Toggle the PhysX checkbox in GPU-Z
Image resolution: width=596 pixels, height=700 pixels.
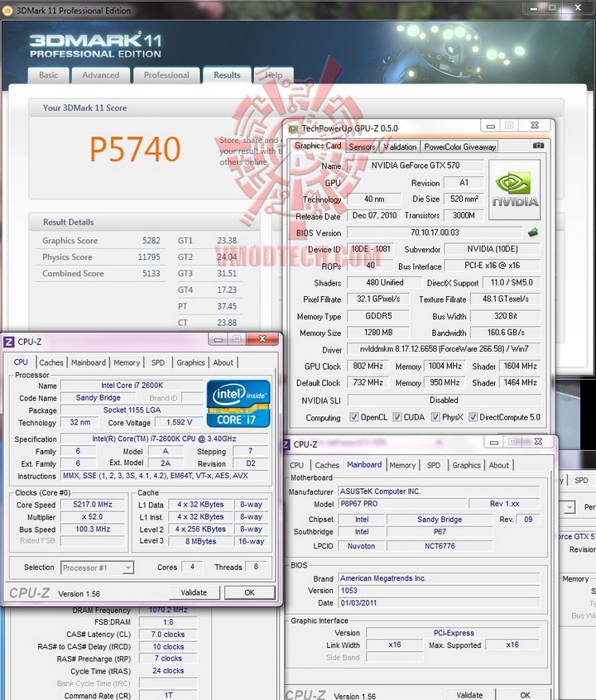point(435,417)
